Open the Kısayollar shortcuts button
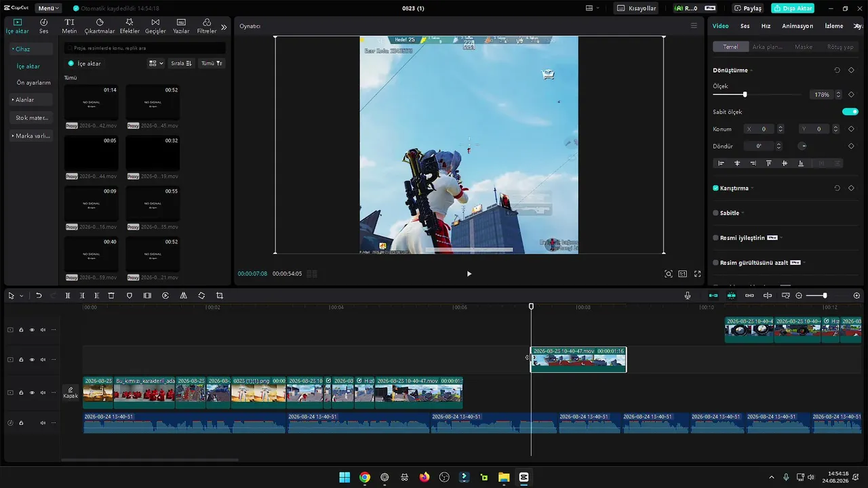This screenshot has width=868, height=488. click(x=637, y=8)
